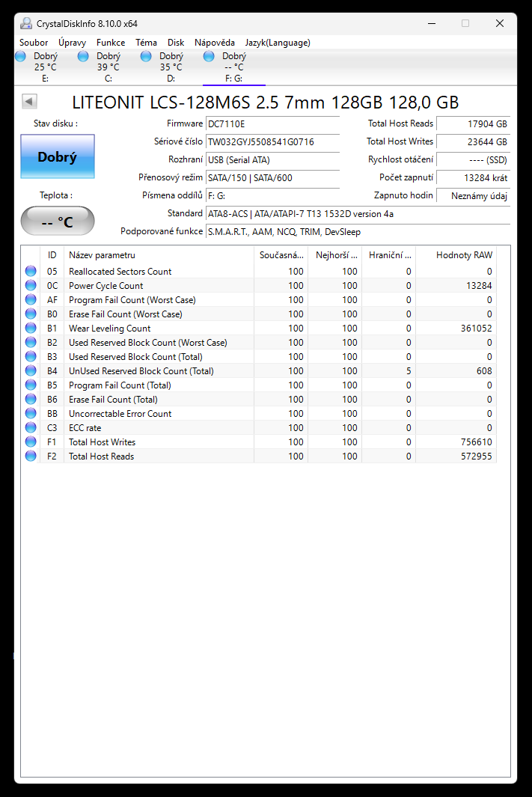Click the Uncorrectable Error Count parameter name

click(x=120, y=414)
